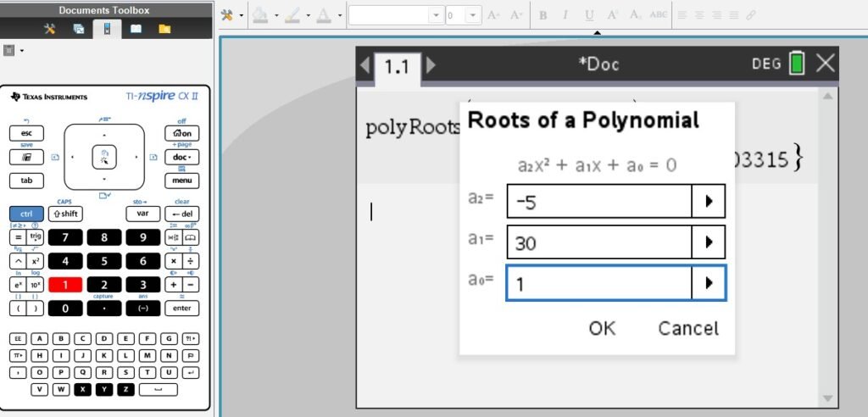868x417 pixels.
Task: Click the trig key on keypad
Action: pyautogui.click(x=36, y=237)
